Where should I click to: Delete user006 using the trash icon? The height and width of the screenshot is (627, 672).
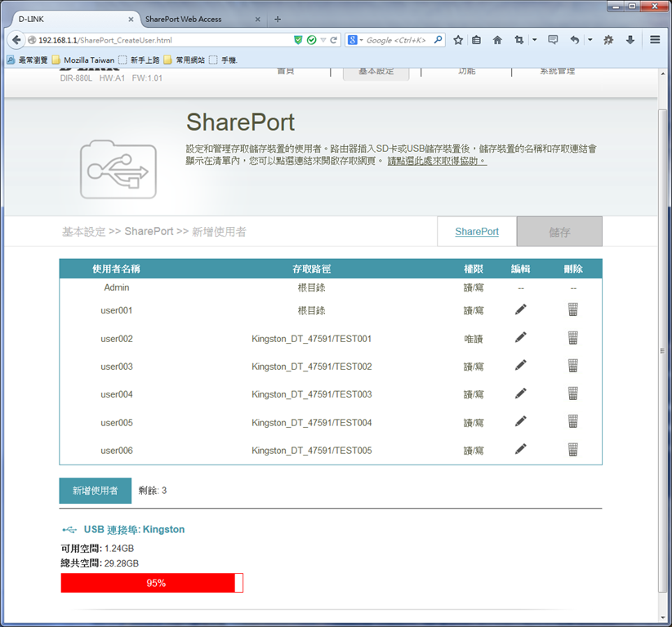click(573, 450)
